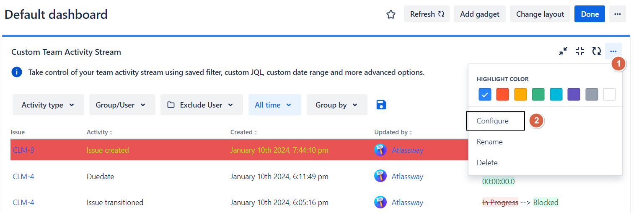Click the gadget minimize arrows icon
This screenshot has width=644, height=213.
(x=563, y=51)
